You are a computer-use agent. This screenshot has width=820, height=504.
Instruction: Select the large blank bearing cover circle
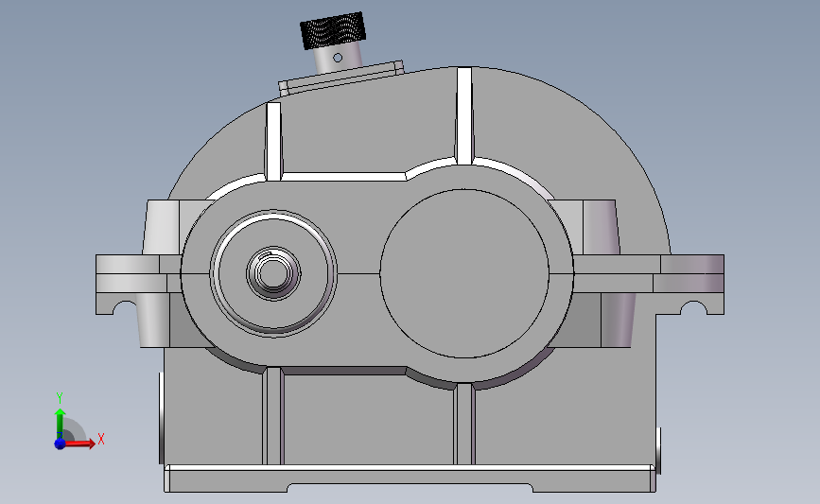point(464,273)
